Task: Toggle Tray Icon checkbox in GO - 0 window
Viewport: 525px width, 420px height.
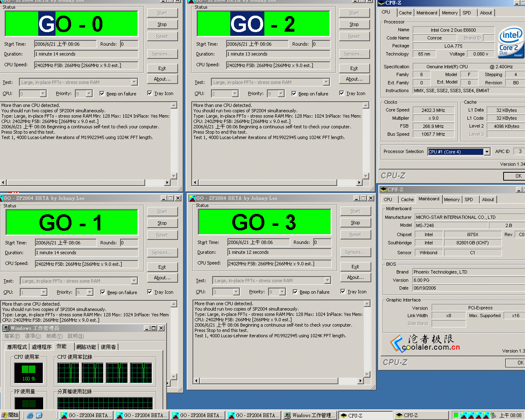Action: point(150,93)
